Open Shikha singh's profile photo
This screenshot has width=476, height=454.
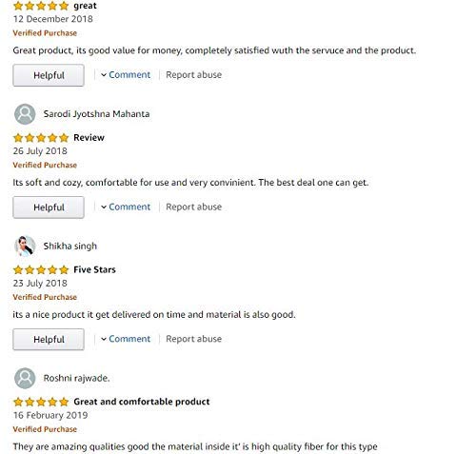(x=25, y=247)
